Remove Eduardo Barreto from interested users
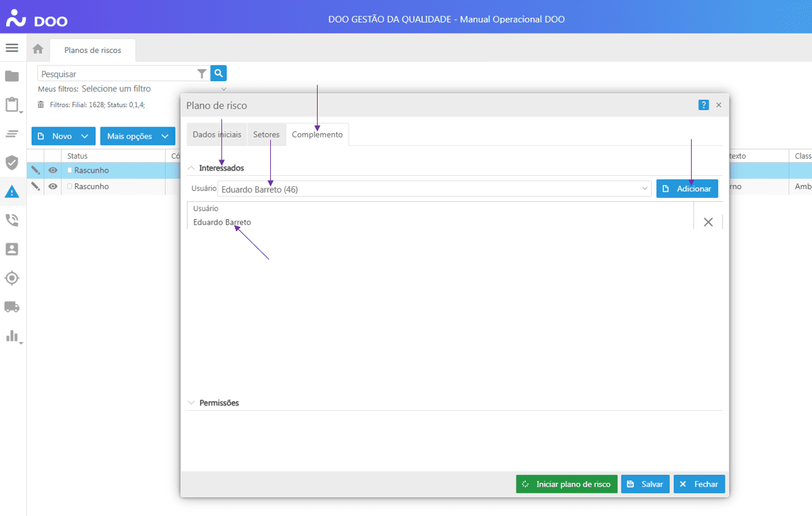The image size is (812, 516). pyautogui.click(x=708, y=222)
